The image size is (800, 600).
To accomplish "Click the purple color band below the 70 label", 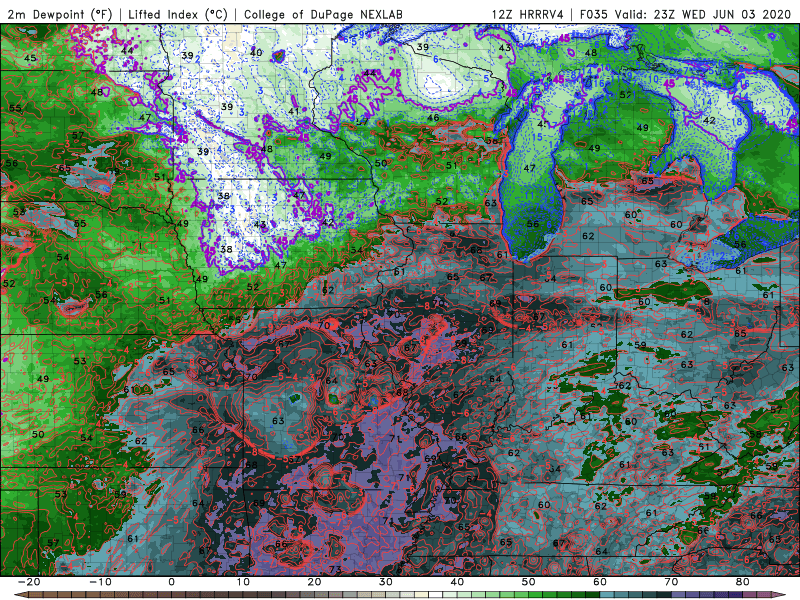I will [679, 595].
